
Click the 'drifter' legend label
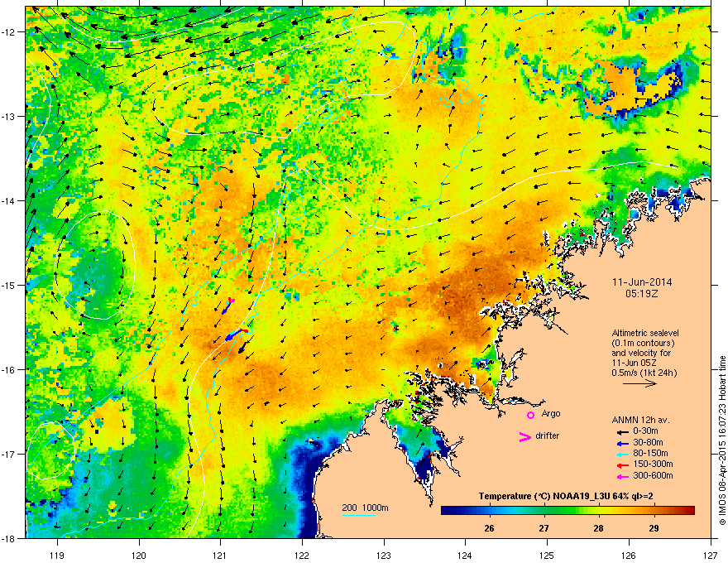coord(548,435)
